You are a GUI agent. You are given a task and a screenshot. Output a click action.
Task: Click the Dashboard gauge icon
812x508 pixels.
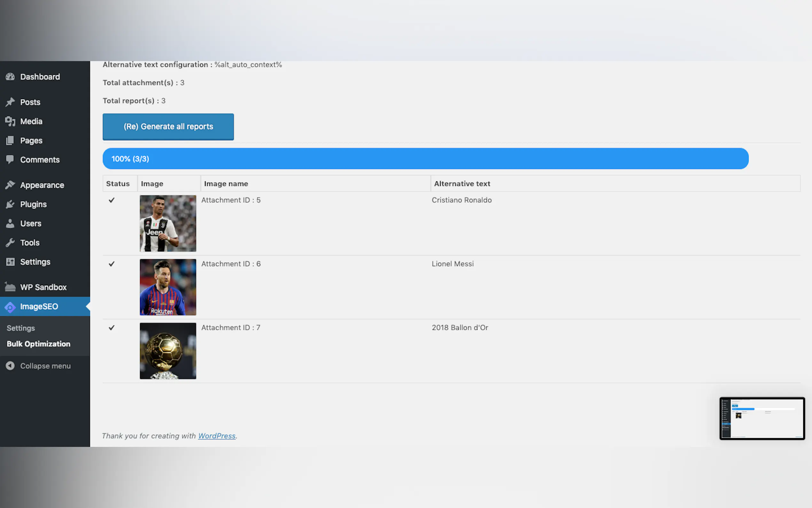[x=10, y=76]
